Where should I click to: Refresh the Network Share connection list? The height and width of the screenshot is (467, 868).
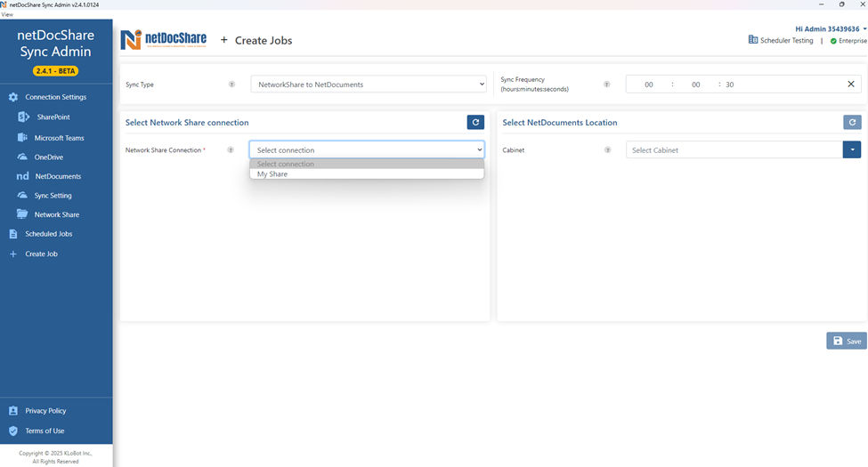click(x=475, y=122)
